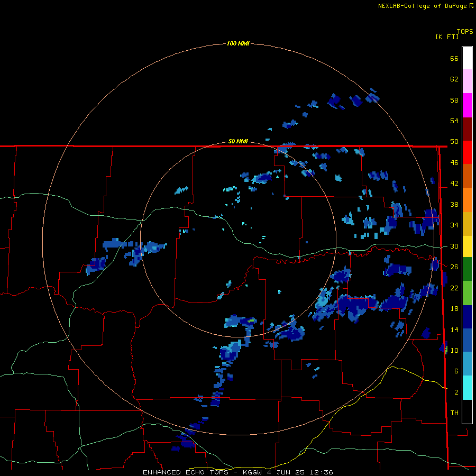476x476 pixels.
Task: Click the legend value 18
Action: tap(454, 309)
